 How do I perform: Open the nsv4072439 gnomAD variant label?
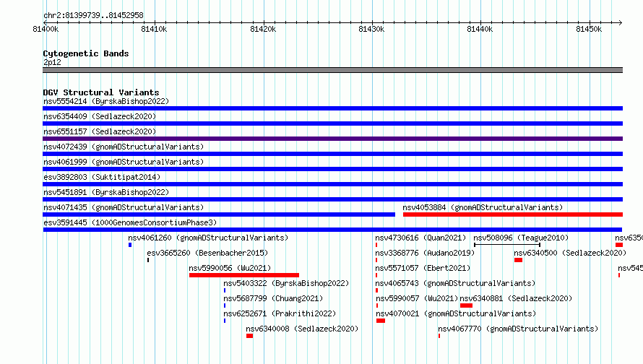click(124, 147)
